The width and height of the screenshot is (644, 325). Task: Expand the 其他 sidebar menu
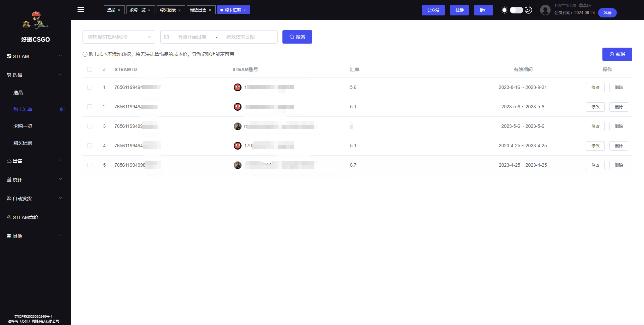[35, 236]
